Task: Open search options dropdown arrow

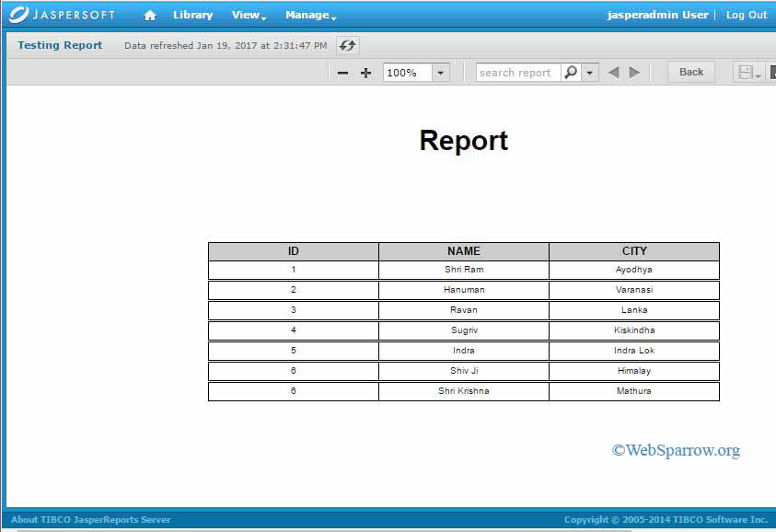Action: pyautogui.click(x=589, y=72)
